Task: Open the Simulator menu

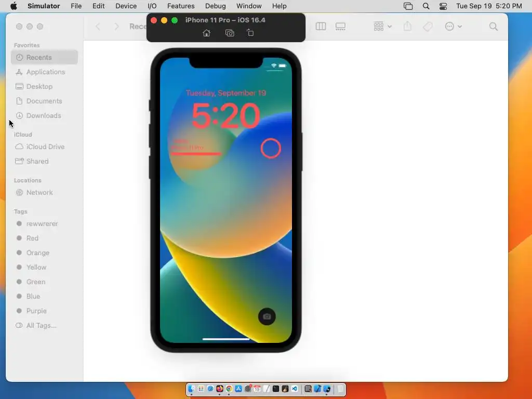Action: pos(44,6)
